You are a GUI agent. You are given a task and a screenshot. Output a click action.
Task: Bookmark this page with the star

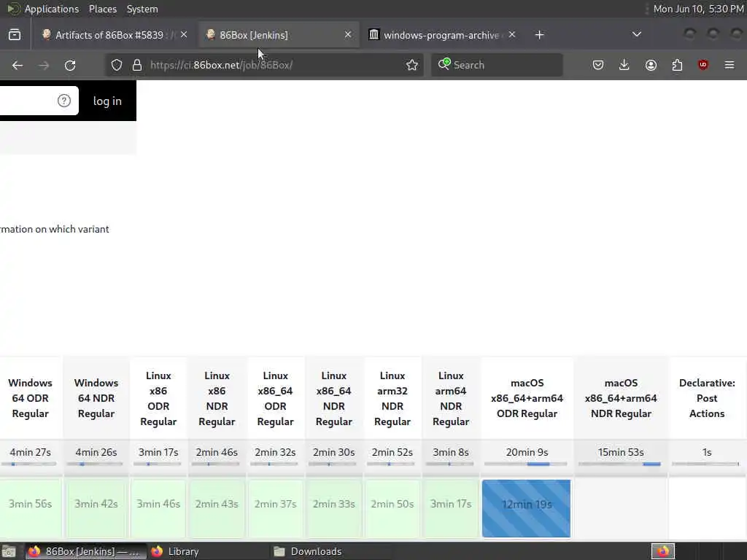pos(412,65)
